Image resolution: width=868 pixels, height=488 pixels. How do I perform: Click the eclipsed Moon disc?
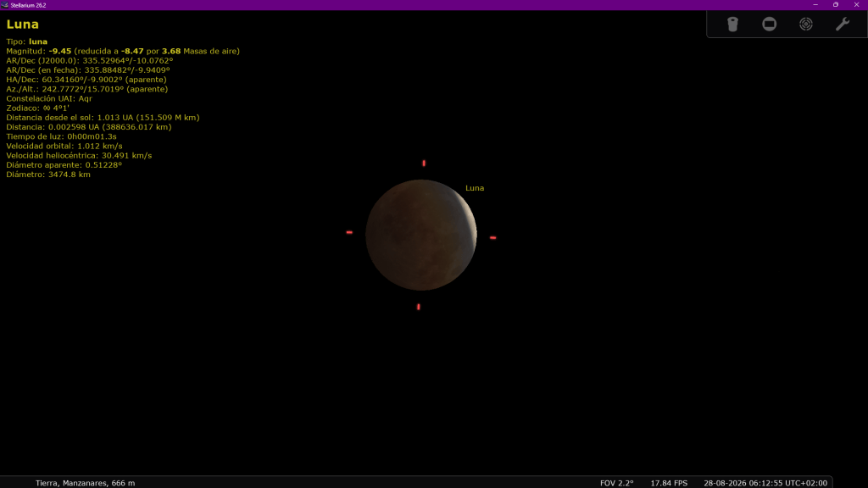(421, 236)
